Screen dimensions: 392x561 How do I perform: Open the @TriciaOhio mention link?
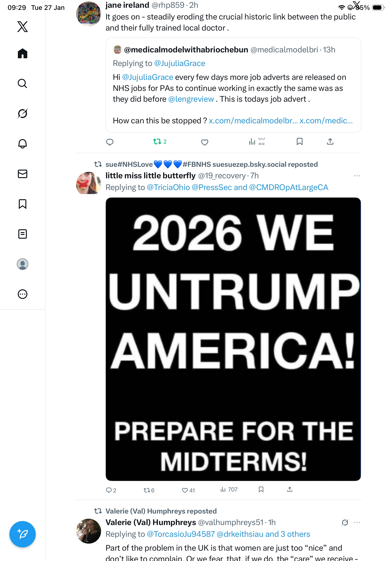pos(168,187)
